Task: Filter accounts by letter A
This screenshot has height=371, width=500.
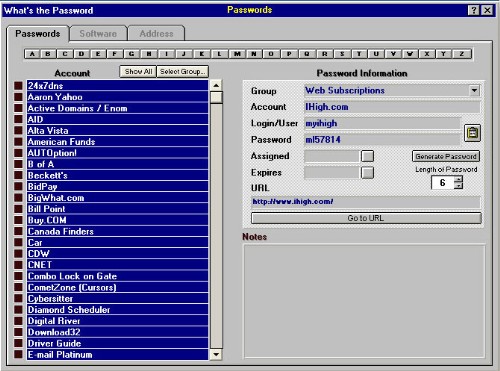Action: tap(32, 54)
